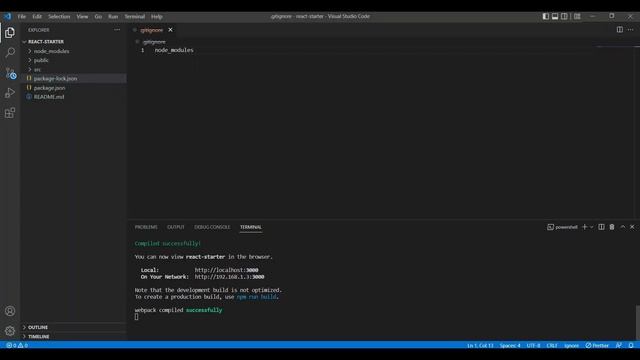Open the terminal launch profile dropdown arrow
Image resolution: width=640 pixels, height=360 pixels.
pyautogui.click(x=591, y=227)
